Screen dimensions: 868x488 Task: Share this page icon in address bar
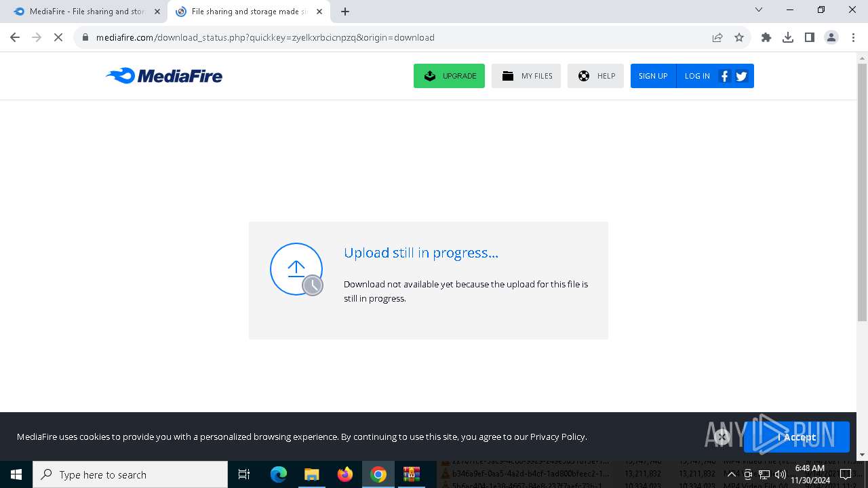(x=717, y=37)
